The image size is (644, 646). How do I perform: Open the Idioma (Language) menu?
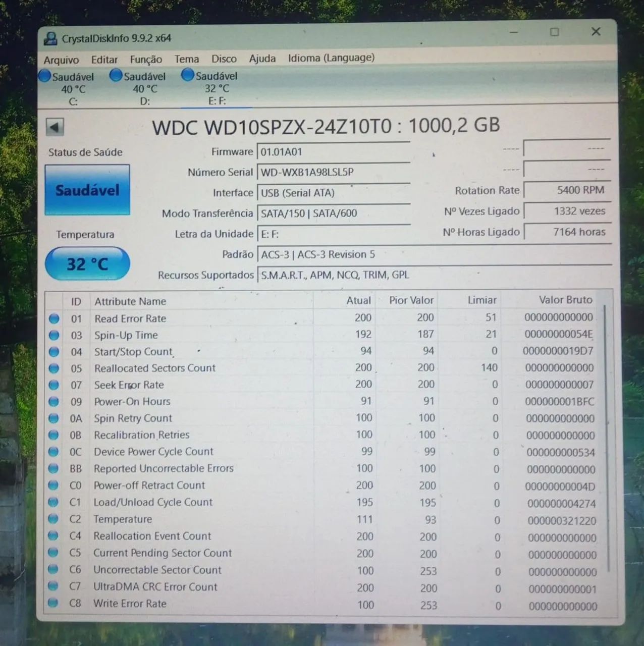click(331, 58)
